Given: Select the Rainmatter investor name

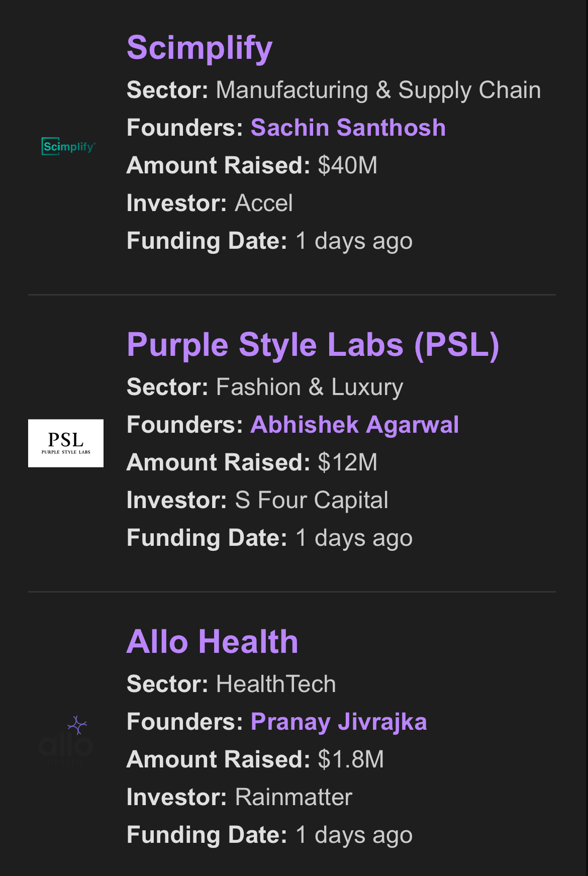Looking at the screenshot, I should [293, 798].
